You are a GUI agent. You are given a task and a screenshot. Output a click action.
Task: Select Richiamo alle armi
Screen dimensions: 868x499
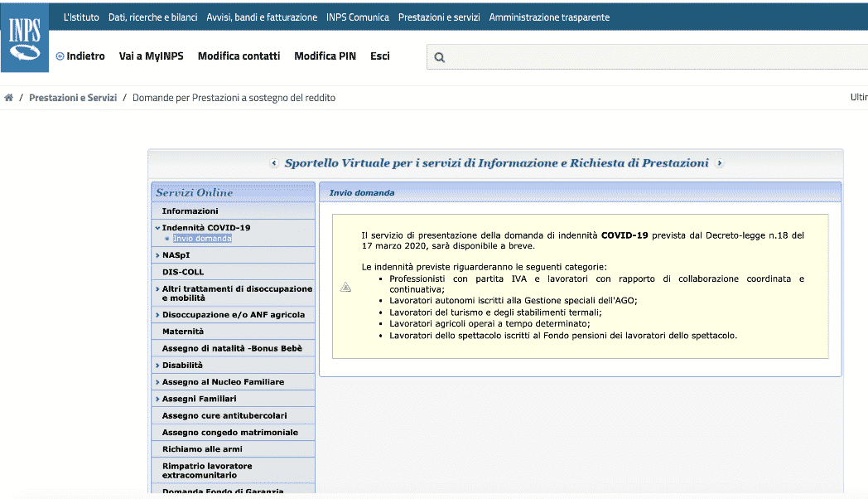point(233,449)
